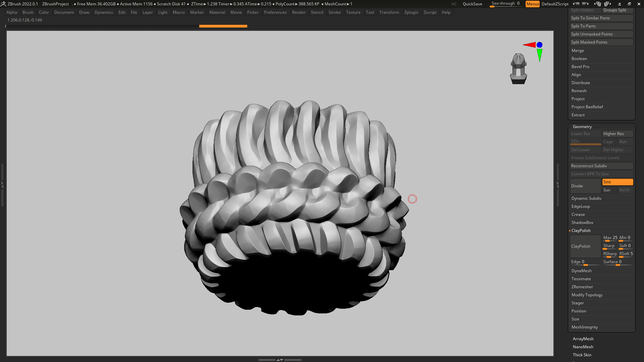The height and width of the screenshot is (362, 644).
Task: Click the orange progress bar segment
Action: pyautogui.click(x=223, y=26)
